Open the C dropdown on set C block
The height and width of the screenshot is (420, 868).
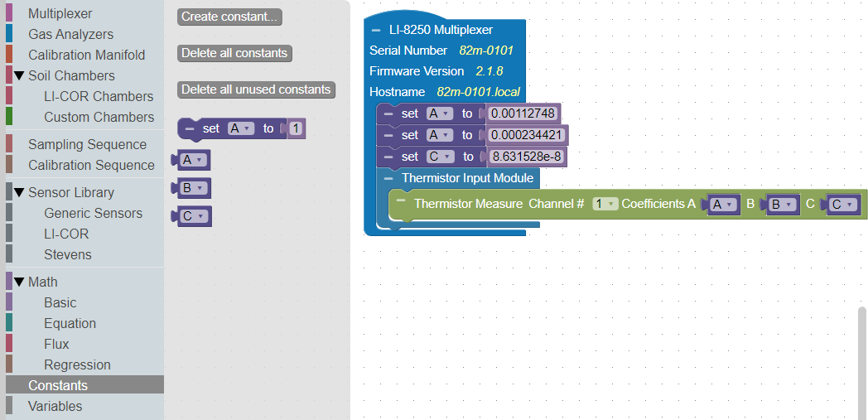[440, 157]
